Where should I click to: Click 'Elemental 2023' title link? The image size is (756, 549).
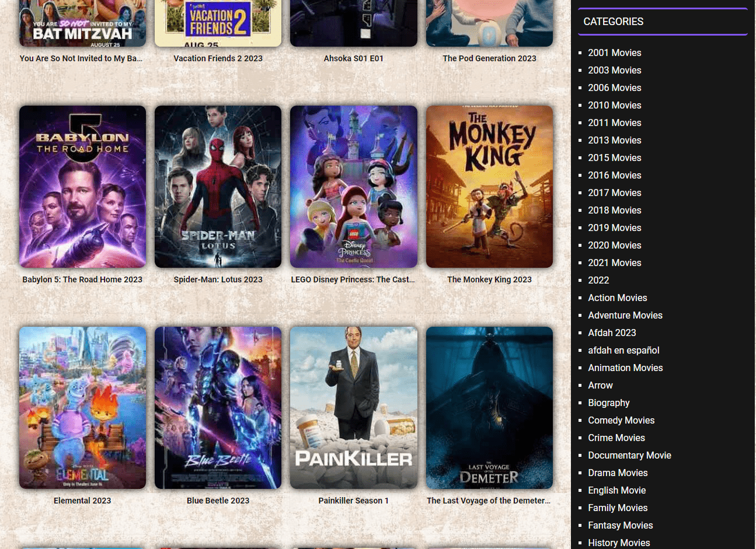tap(82, 501)
